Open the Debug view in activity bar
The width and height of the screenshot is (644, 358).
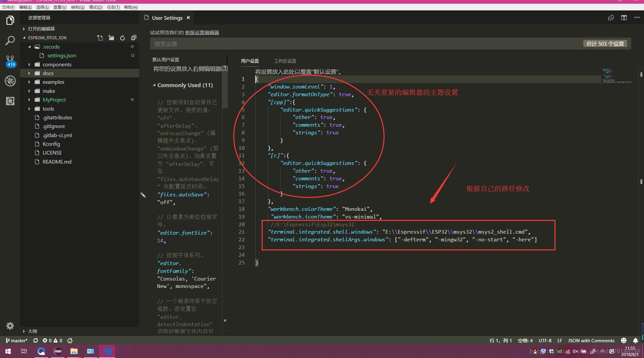coord(10,81)
